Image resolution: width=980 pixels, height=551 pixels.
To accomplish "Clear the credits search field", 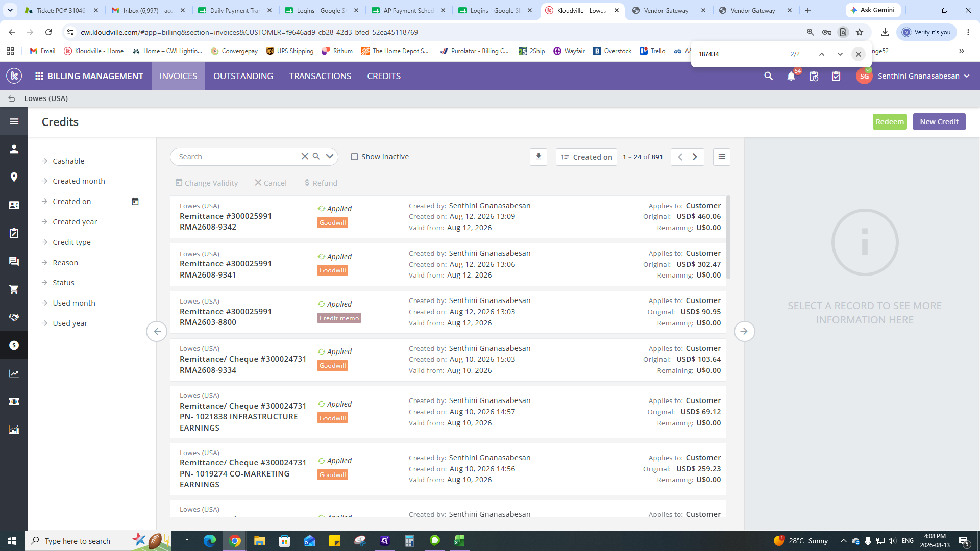I will click(305, 156).
